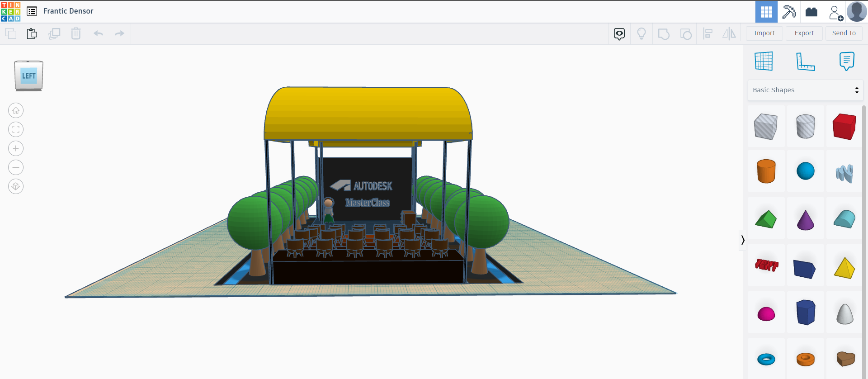The image size is (868, 379).
Task: Click the shapes panel scrollbar
Action: (x=864, y=242)
